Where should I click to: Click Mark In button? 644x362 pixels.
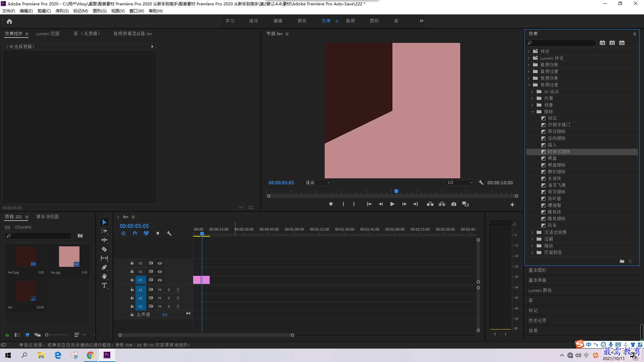pos(343,204)
